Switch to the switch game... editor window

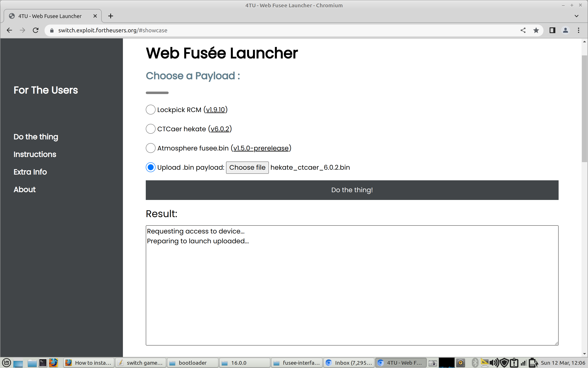coord(141,363)
